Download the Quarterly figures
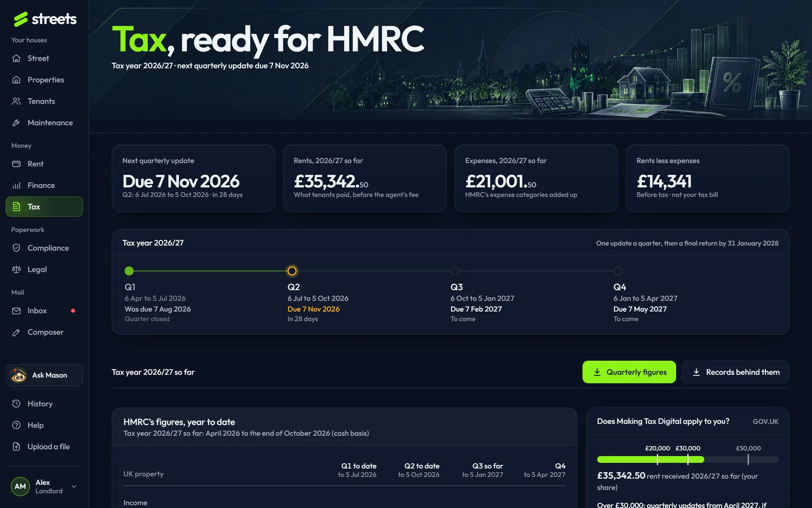Screen dimensions: 812x508 (x=629, y=372)
